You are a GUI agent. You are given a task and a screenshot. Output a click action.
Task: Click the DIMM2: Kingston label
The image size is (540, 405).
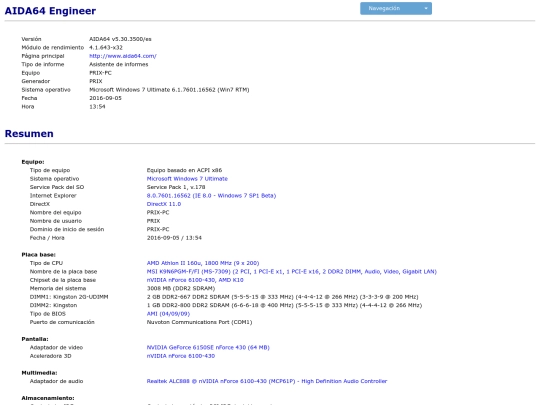coord(53,305)
